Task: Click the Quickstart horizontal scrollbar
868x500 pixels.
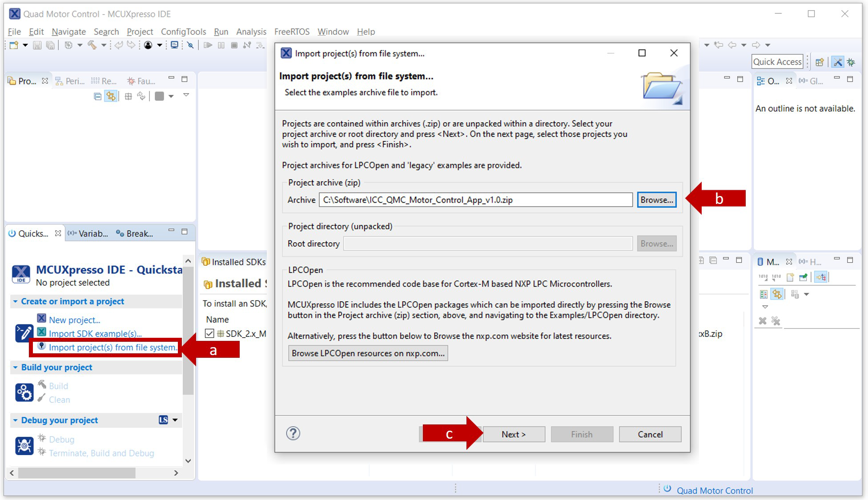Action: pyautogui.click(x=76, y=473)
